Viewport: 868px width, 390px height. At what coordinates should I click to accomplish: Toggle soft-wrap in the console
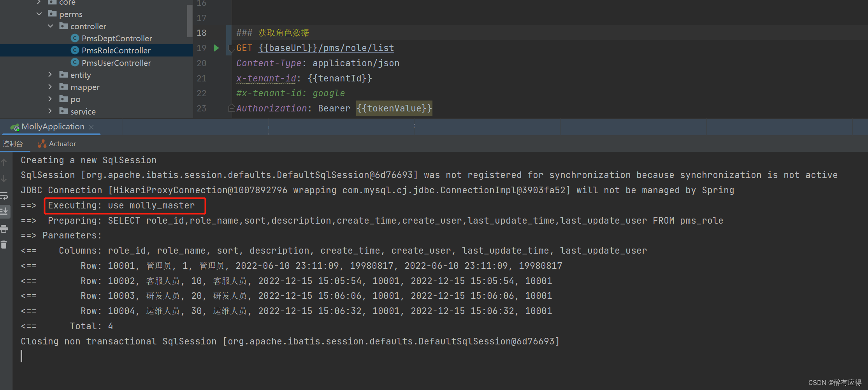click(x=4, y=195)
